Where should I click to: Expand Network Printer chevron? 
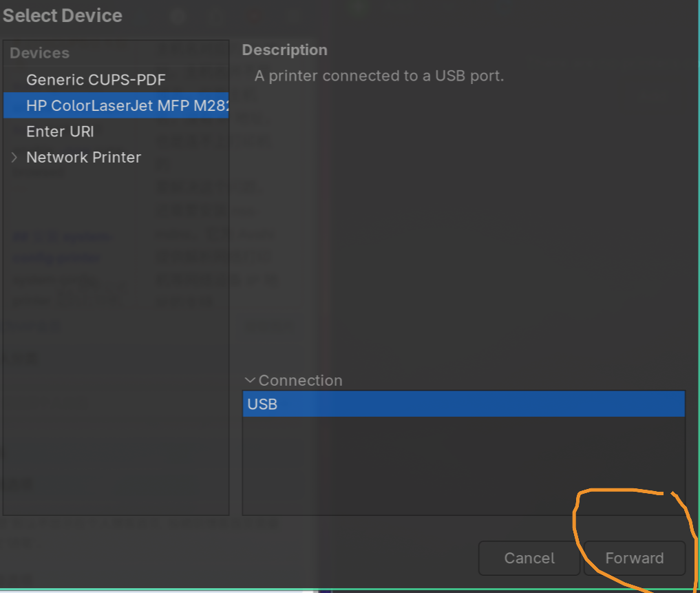[x=14, y=157]
